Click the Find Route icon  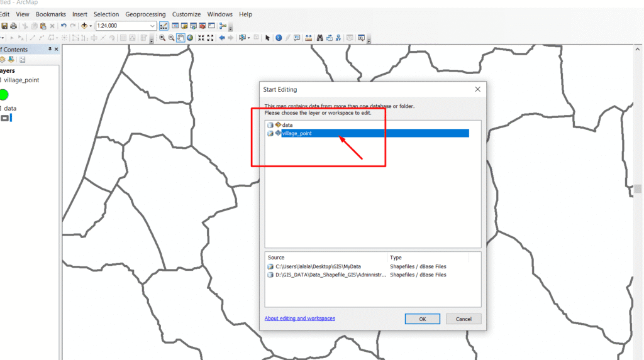coord(330,38)
